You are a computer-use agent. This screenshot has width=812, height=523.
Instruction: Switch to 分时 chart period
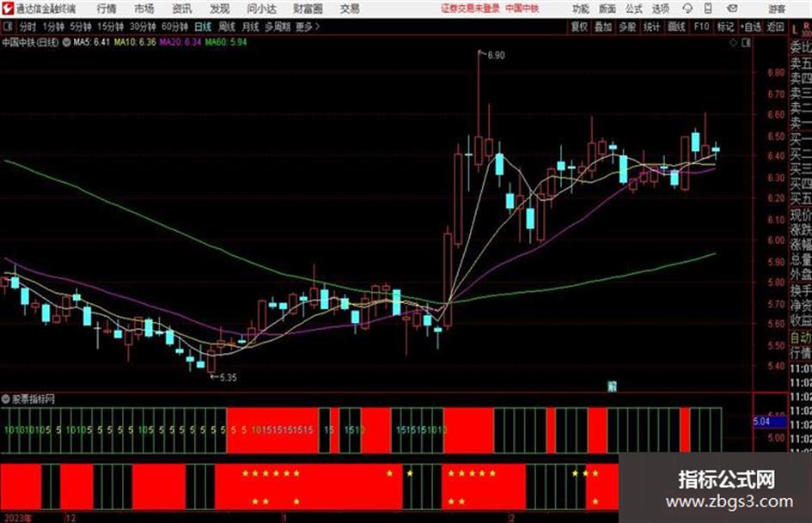point(27,27)
